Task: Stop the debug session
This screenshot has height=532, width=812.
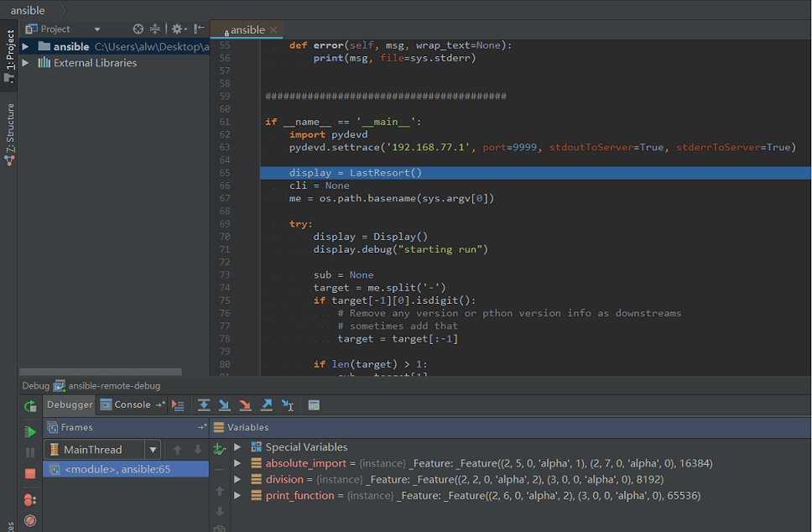Action: (x=30, y=473)
